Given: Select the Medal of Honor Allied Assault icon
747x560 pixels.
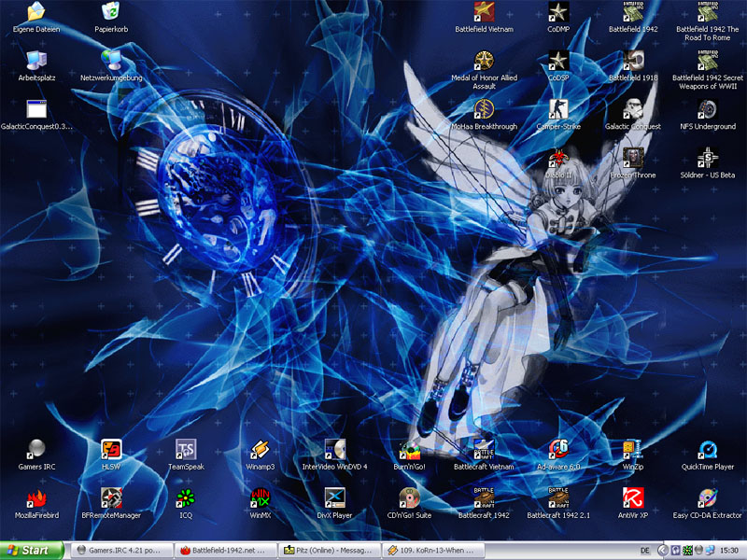Looking at the screenshot, I should [484, 62].
